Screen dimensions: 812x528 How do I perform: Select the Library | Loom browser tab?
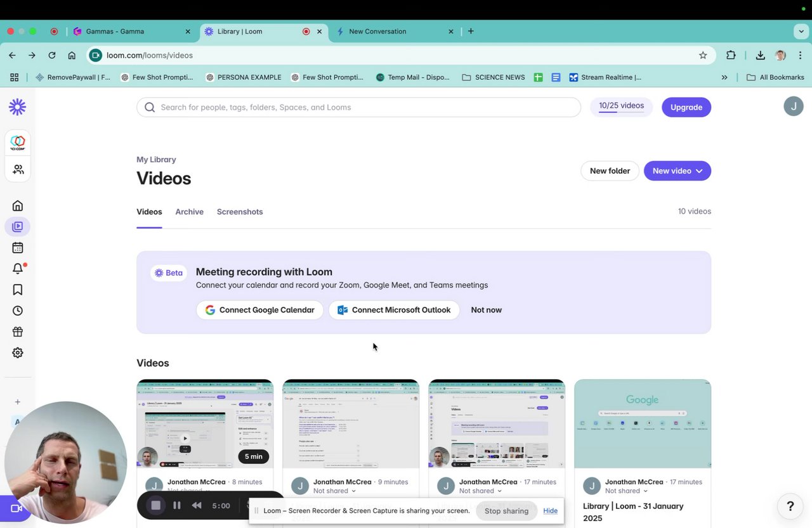[263, 31]
